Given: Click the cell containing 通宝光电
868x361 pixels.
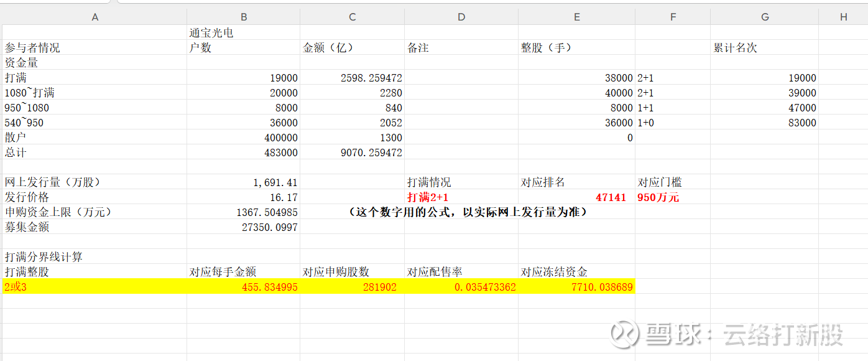Looking at the screenshot, I should [x=244, y=32].
